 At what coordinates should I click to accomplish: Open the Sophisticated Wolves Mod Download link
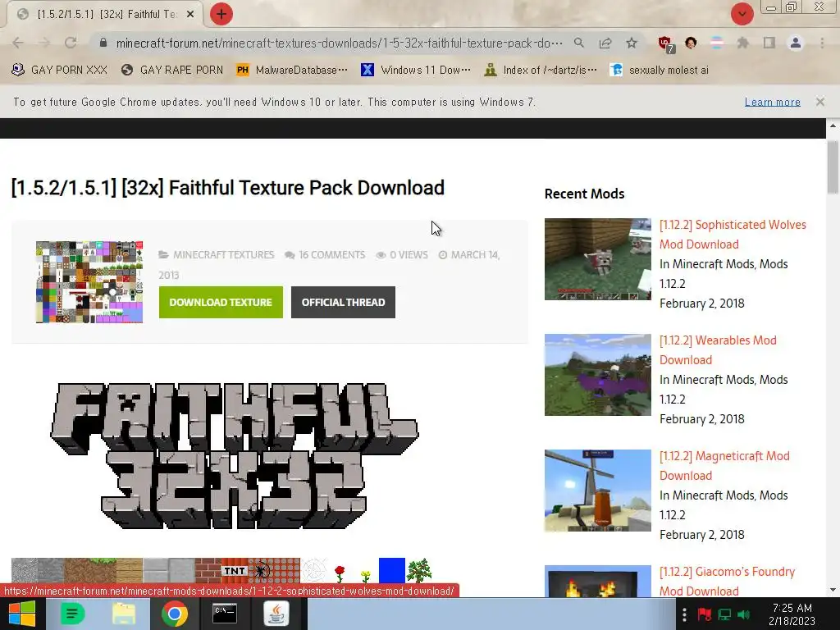coord(733,234)
